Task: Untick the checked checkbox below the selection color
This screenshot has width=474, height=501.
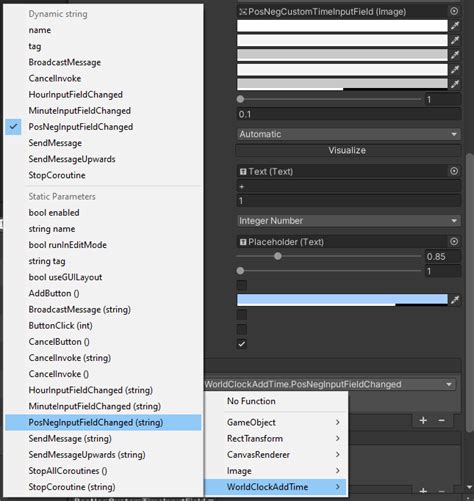Action: [242, 344]
